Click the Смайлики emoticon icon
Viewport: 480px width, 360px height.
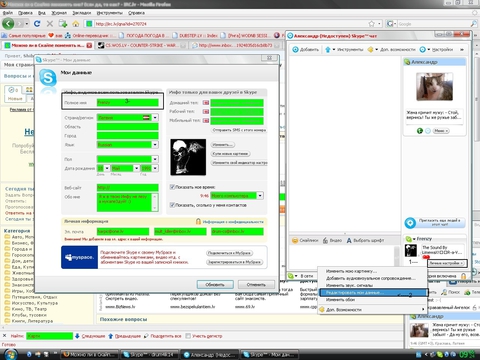point(295,240)
